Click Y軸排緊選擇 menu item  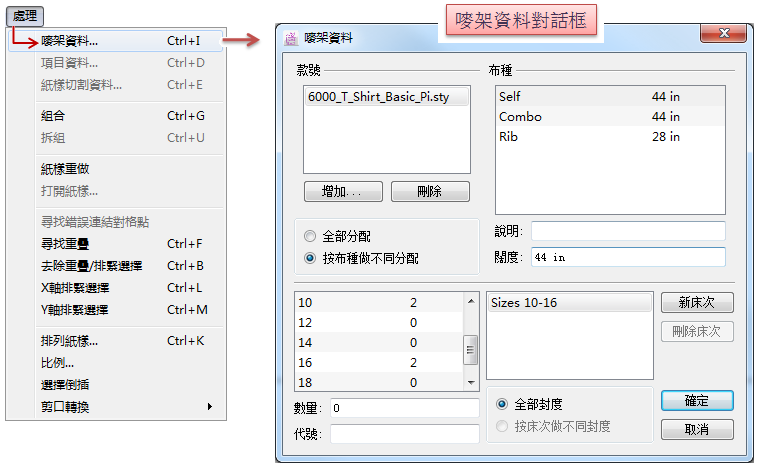(116, 310)
